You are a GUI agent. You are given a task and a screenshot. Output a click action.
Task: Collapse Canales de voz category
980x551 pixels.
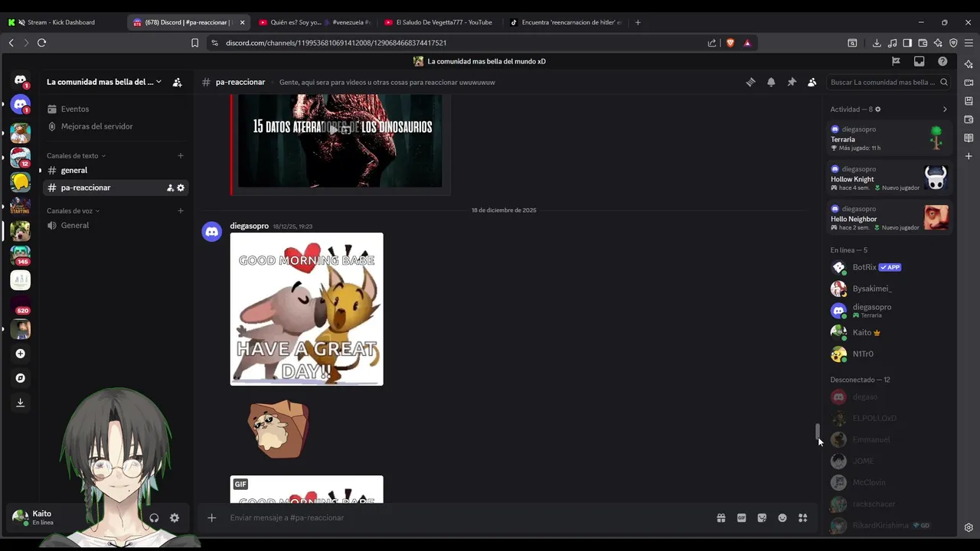(73, 210)
